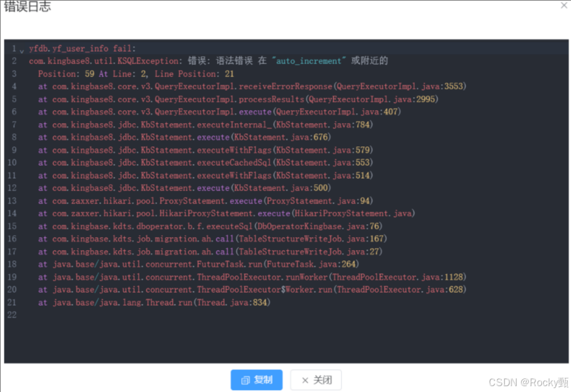Click the X icon inside 关闭 button
Screen dimensions: 571x392
point(305,380)
